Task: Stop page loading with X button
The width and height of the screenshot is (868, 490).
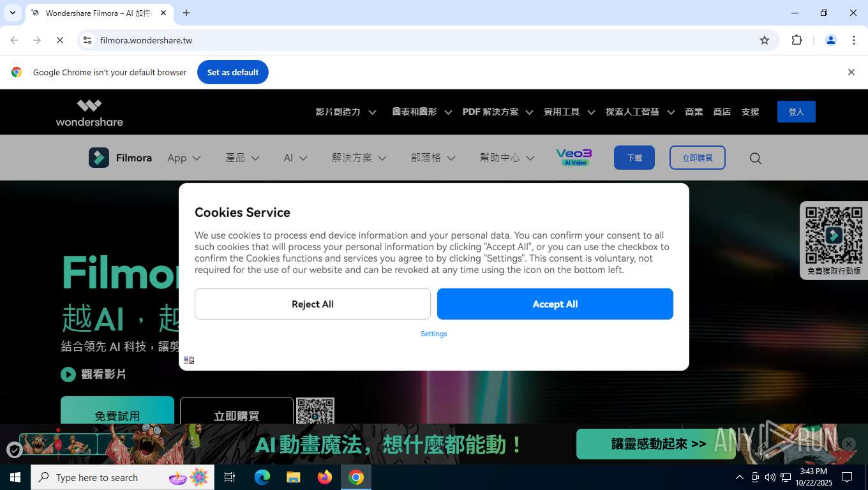Action: pyautogui.click(x=60, y=40)
